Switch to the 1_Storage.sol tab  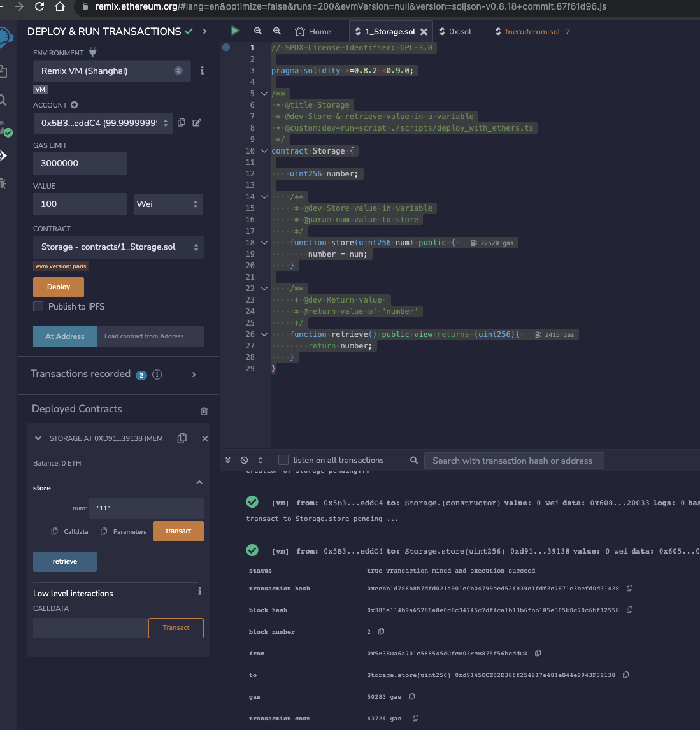click(x=390, y=32)
